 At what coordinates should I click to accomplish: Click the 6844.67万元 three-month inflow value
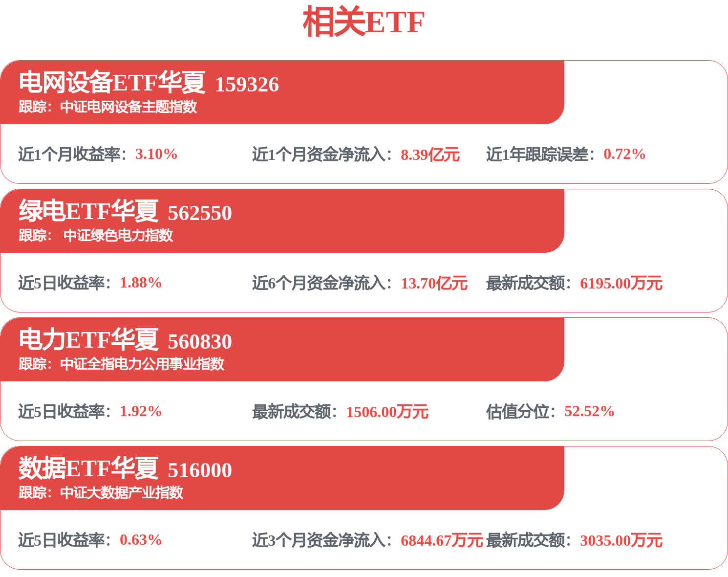point(442,541)
